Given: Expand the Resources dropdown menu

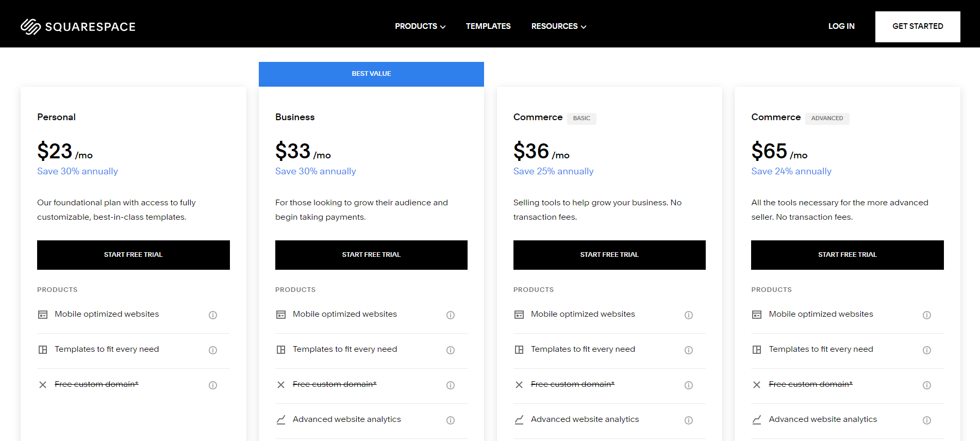Looking at the screenshot, I should [x=559, y=26].
